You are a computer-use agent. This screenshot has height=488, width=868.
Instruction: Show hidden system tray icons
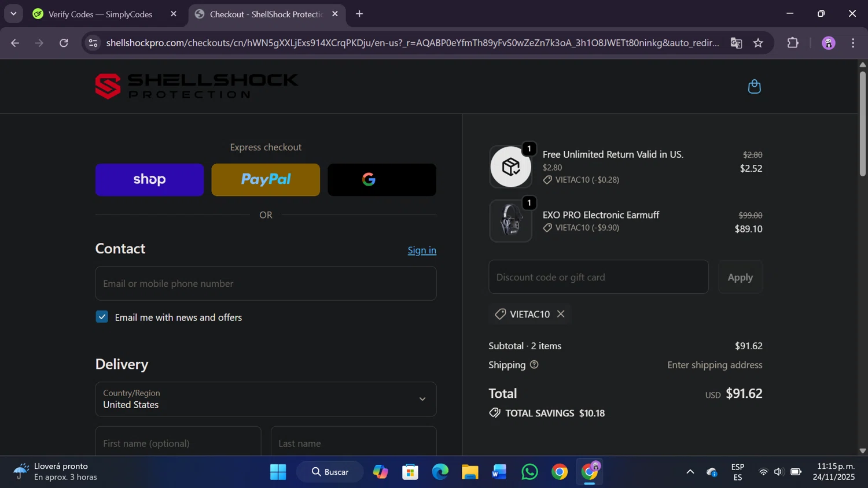click(690, 472)
